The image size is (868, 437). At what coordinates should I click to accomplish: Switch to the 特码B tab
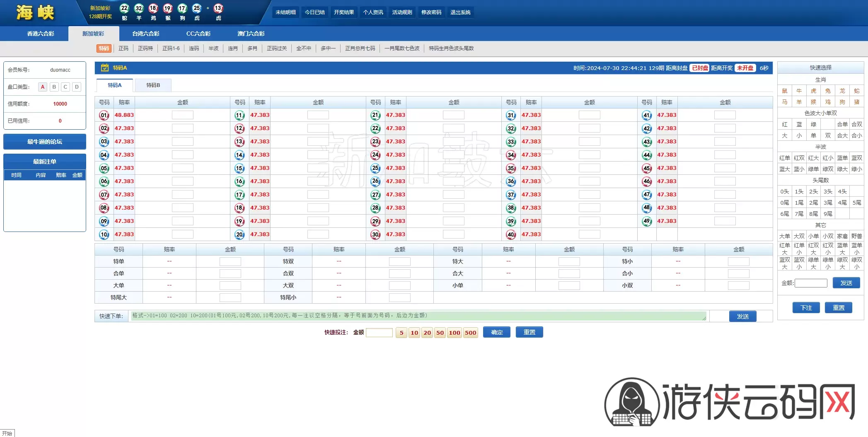tap(153, 85)
